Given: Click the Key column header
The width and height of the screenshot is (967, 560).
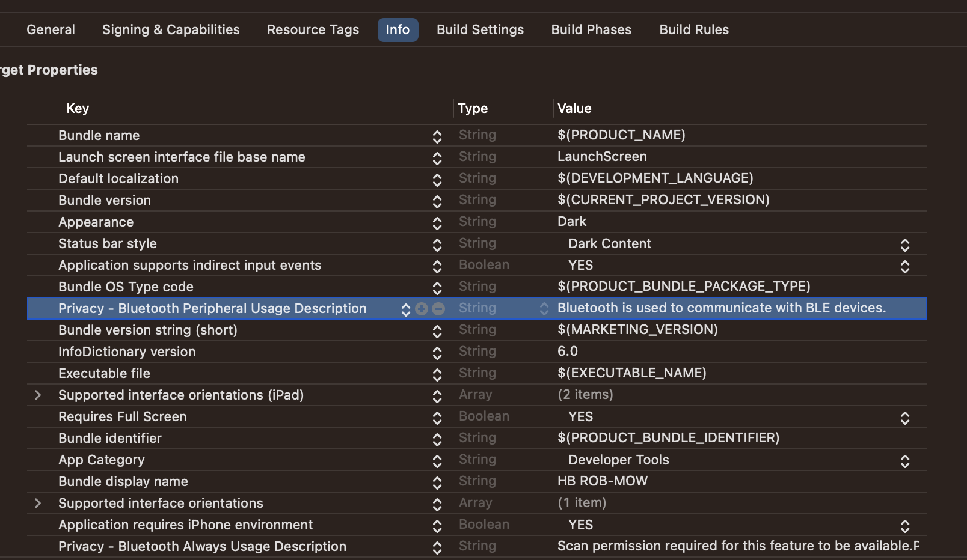Looking at the screenshot, I should pos(78,109).
